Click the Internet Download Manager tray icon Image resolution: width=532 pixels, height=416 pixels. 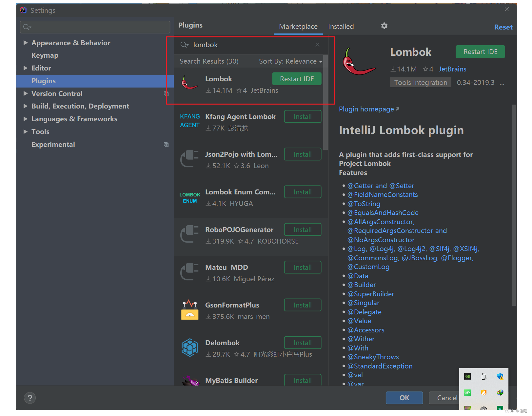(500, 392)
